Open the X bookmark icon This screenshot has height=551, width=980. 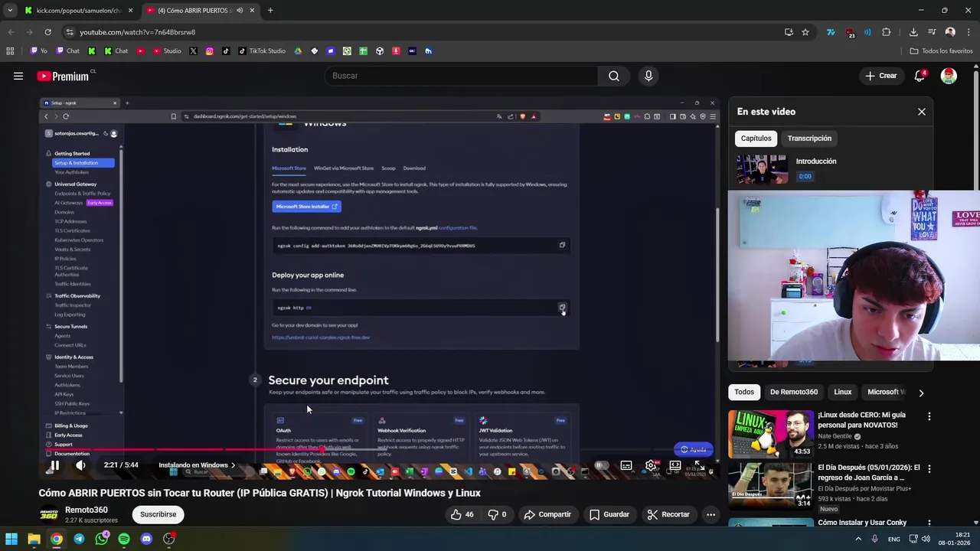click(193, 51)
